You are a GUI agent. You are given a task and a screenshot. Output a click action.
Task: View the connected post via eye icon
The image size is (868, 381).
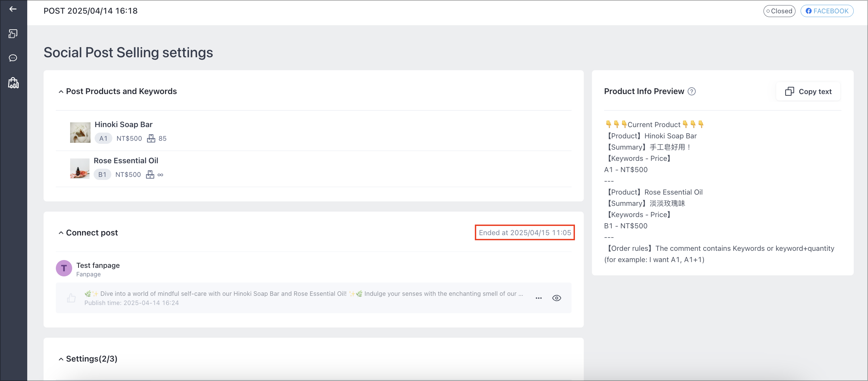(x=557, y=298)
